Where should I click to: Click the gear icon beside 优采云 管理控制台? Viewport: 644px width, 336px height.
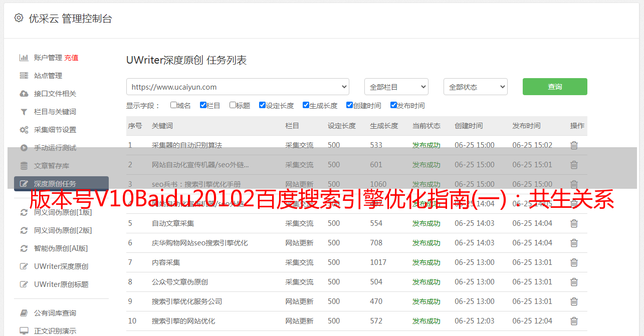click(19, 18)
